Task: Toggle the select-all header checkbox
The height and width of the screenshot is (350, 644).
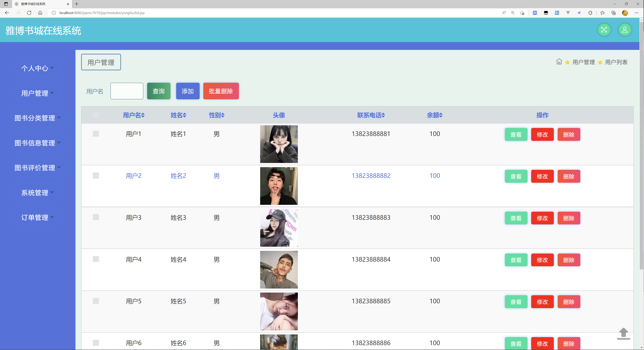Action: pyautogui.click(x=96, y=115)
